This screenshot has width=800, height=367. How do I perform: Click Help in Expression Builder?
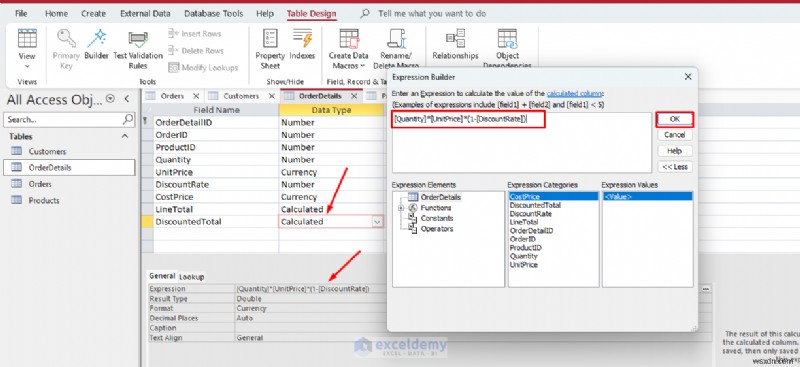point(674,151)
